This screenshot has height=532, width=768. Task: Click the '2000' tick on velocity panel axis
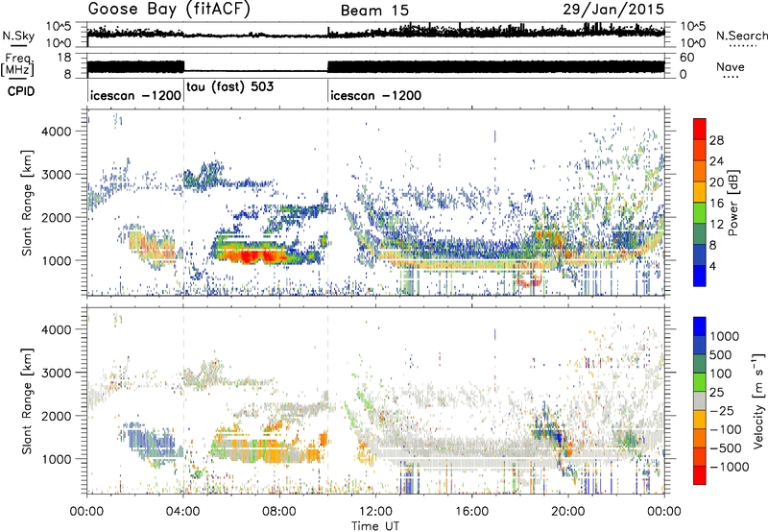[x=57, y=416]
